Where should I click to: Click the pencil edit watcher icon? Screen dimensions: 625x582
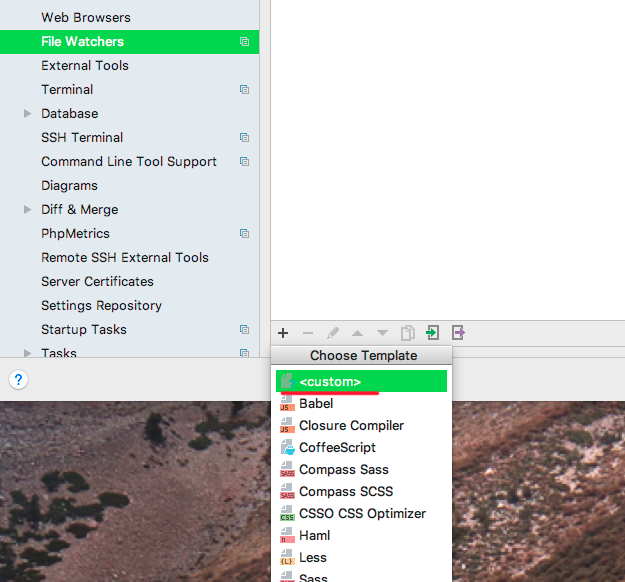(333, 333)
